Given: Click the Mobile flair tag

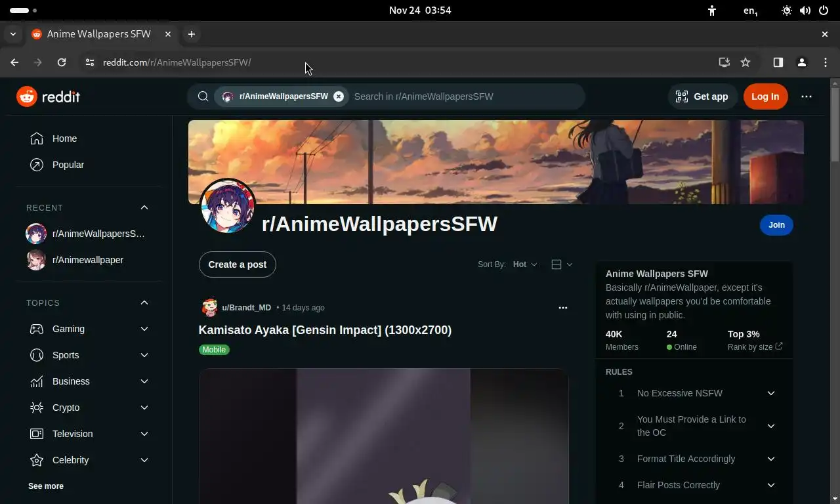Looking at the screenshot, I should tap(214, 350).
